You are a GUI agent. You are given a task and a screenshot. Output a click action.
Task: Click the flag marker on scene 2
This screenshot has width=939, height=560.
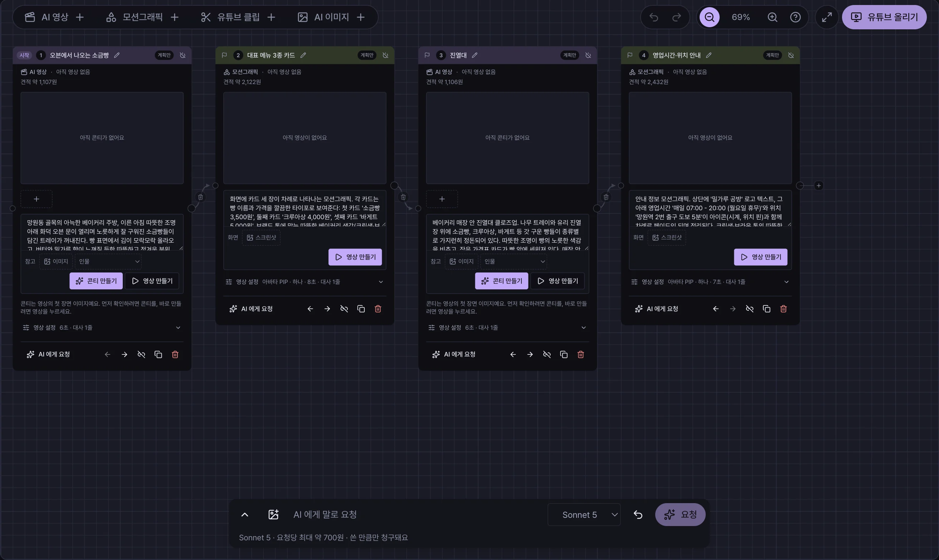point(224,55)
